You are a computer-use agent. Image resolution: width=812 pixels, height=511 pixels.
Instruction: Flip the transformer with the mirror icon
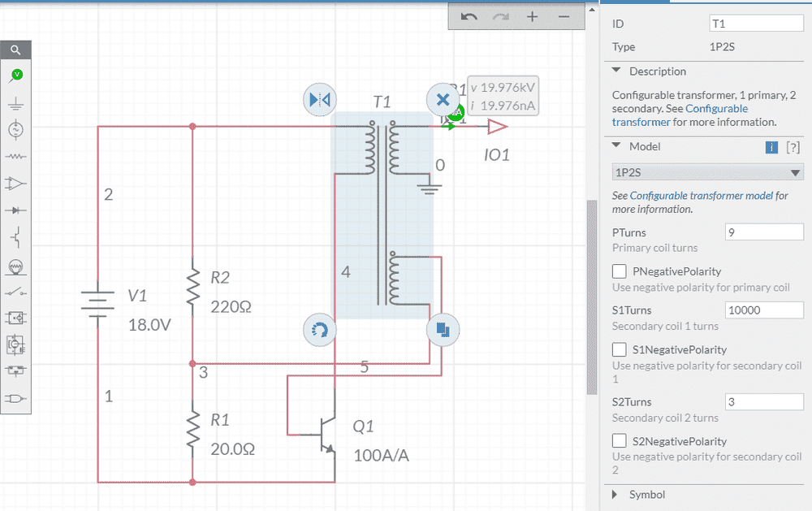tap(319, 99)
